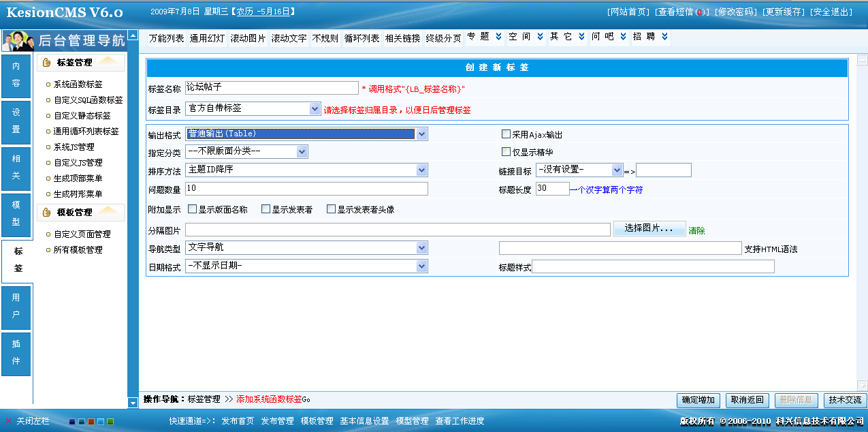Click the sidebar scroll-up arrow icon

click(133, 35)
